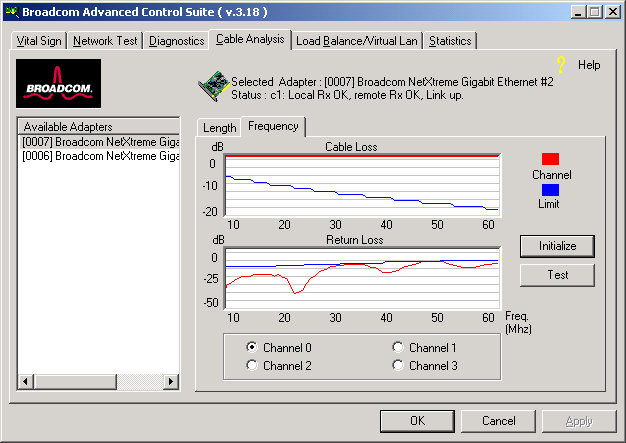Click the blue Limit legend swatch
626x443 pixels.
pos(550,190)
